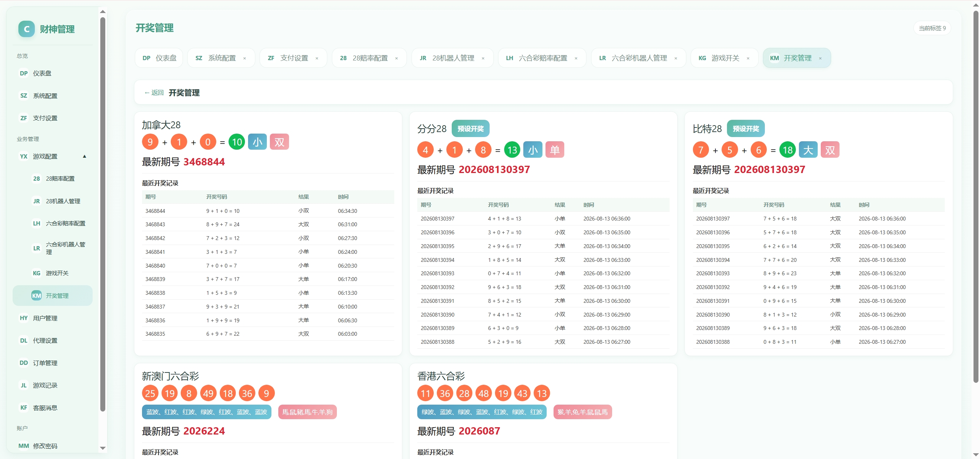Click the 比特28 row for 202608130393
This screenshot has width=980, height=459.
[x=818, y=273]
